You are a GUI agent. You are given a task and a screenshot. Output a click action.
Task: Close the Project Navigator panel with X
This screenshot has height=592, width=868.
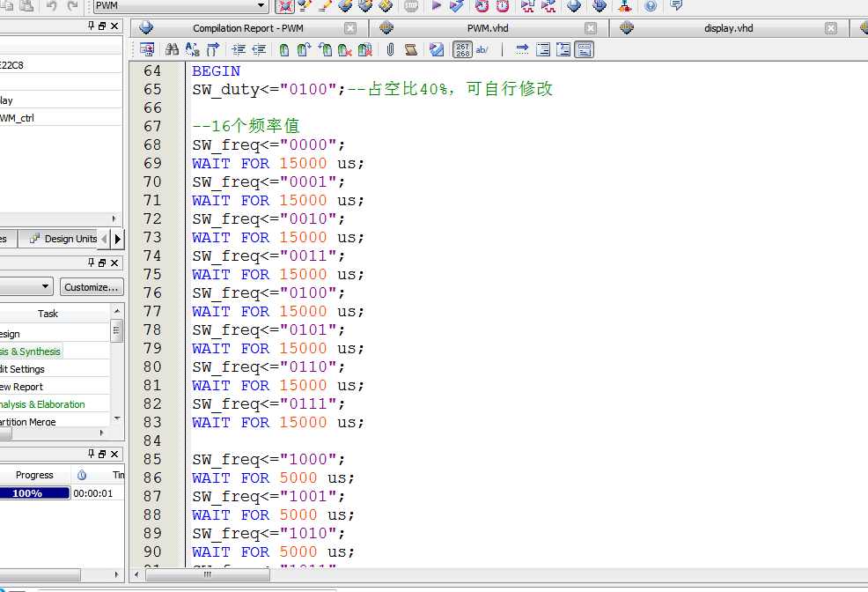(114, 26)
